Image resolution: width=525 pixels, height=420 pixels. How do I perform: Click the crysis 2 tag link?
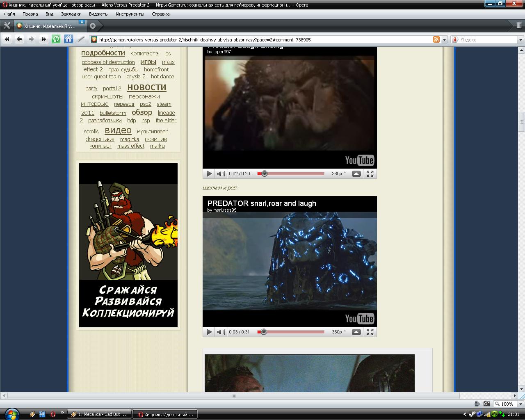(x=136, y=76)
